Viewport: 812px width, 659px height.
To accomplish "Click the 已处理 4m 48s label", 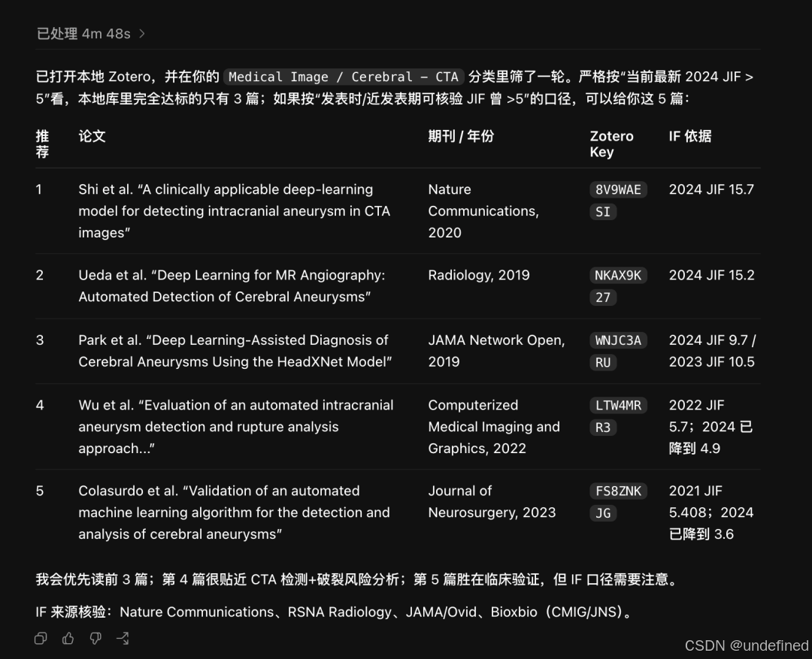I will pos(83,34).
